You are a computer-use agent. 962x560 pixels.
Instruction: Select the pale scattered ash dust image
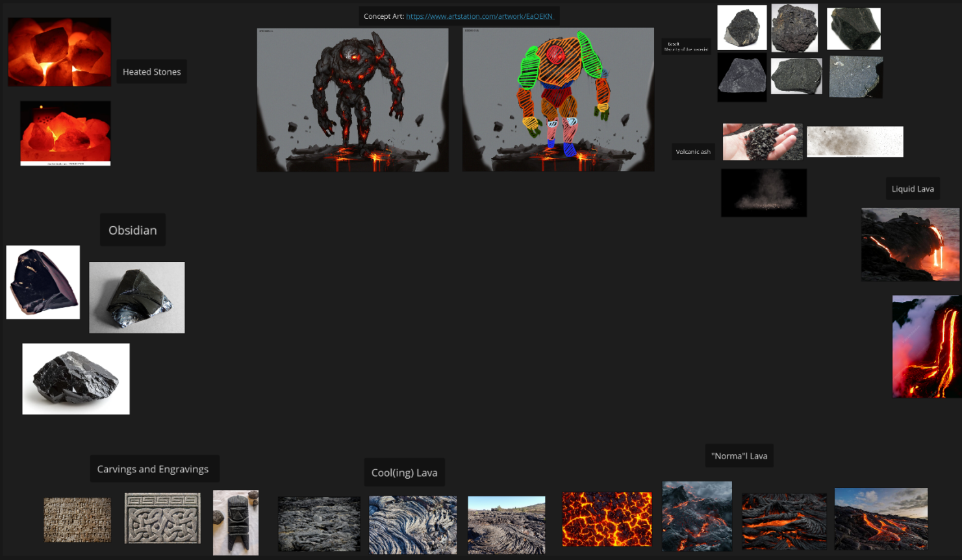(x=855, y=142)
